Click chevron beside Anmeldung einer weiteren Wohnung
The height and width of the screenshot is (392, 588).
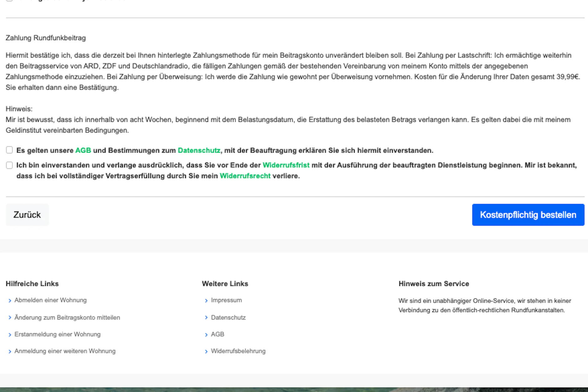tap(10, 352)
